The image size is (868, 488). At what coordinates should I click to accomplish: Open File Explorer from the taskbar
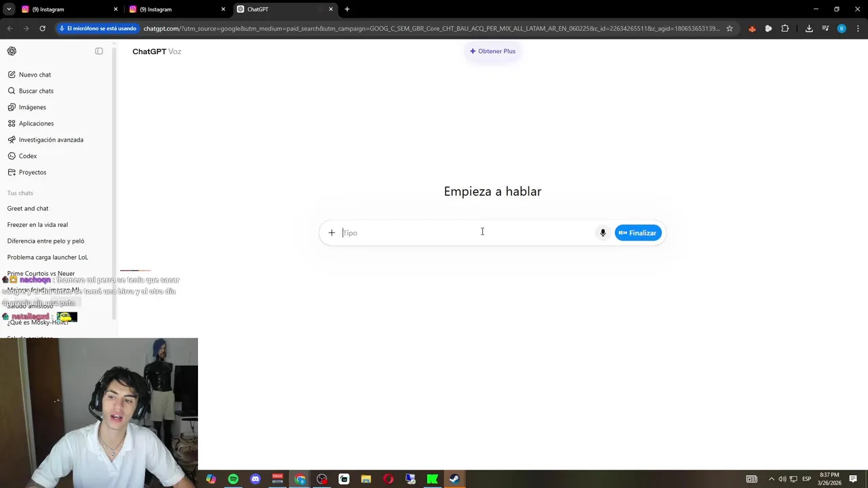pos(366,479)
